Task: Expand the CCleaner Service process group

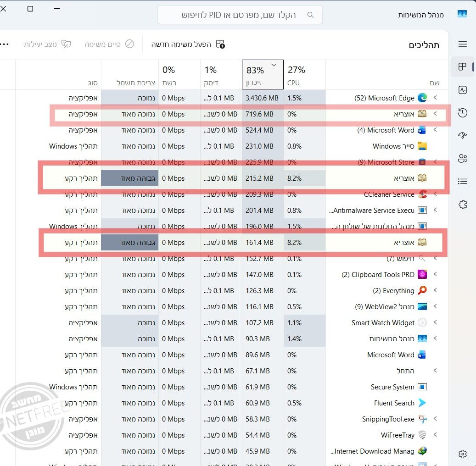Action: [435, 194]
